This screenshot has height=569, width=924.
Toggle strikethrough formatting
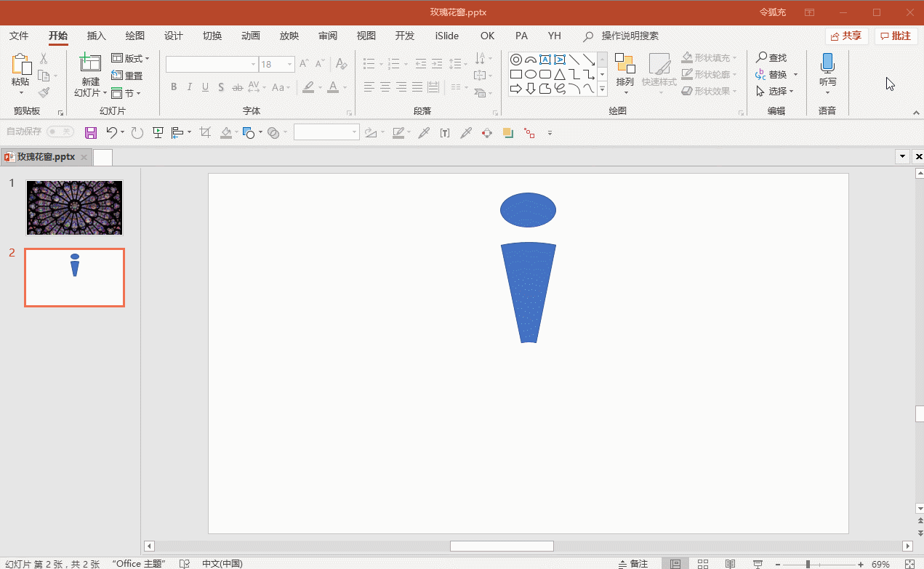pos(237,87)
